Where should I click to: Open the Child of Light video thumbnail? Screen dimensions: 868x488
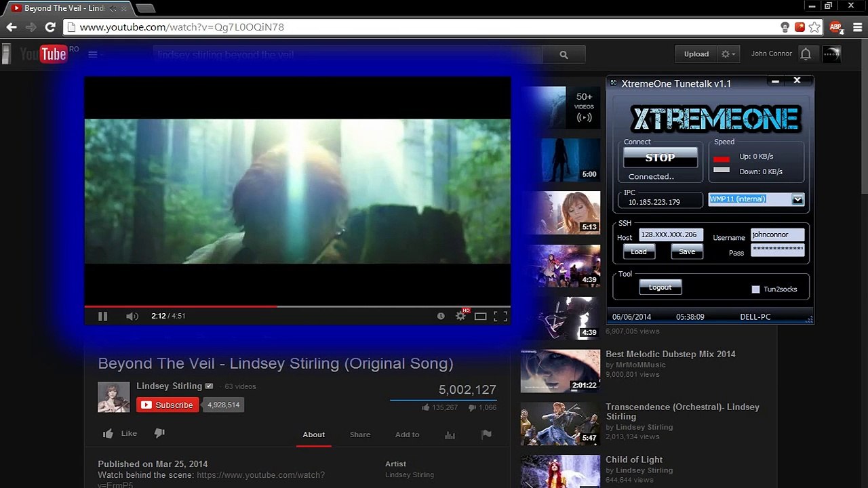(560, 471)
